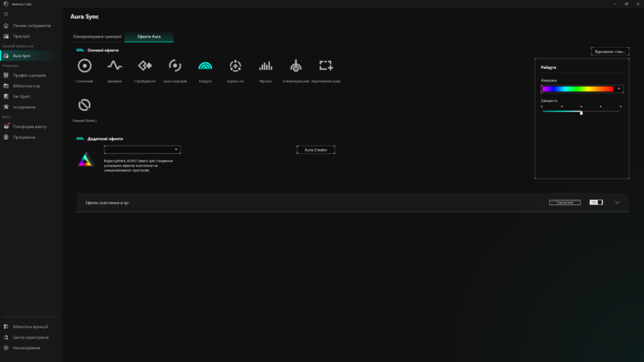Open the Додаткові ефекти dropdown

pyautogui.click(x=142, y=149)
